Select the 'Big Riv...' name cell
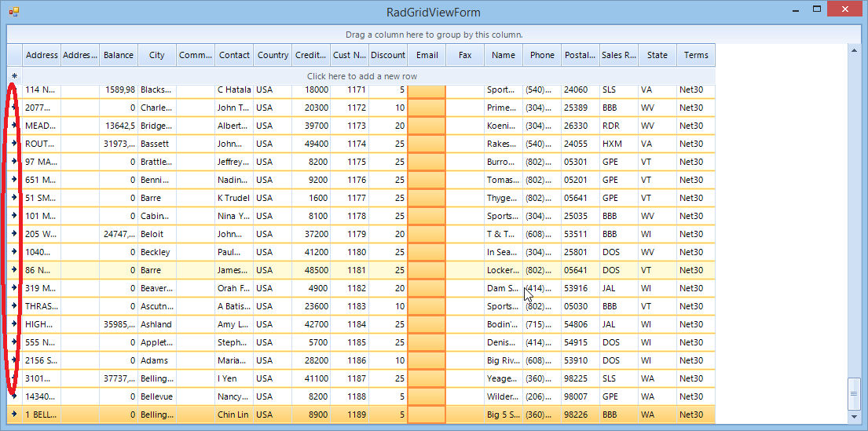Screen dimensions: 868x431 [x=504, y=360]
